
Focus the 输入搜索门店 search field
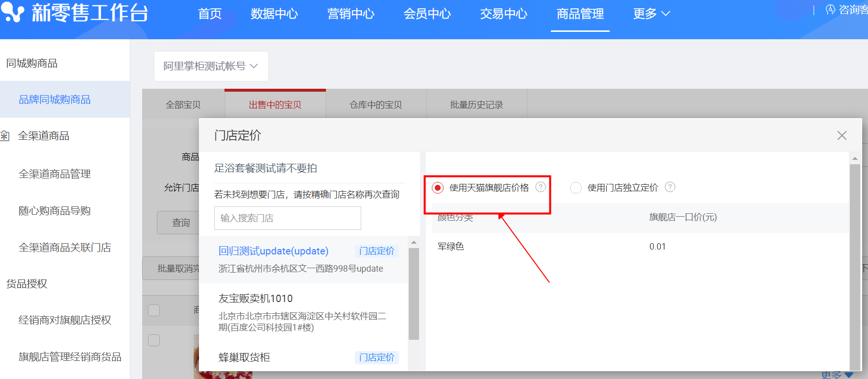[x=287, y=218]
